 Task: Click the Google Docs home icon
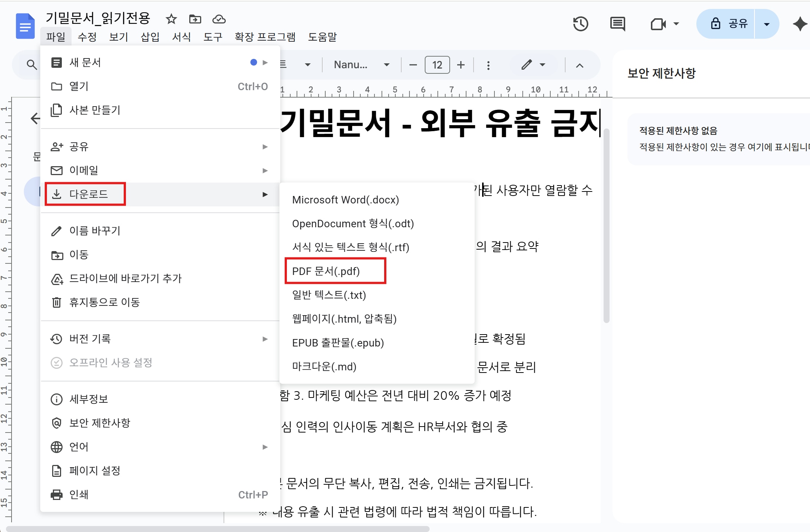tap(25, 26)
